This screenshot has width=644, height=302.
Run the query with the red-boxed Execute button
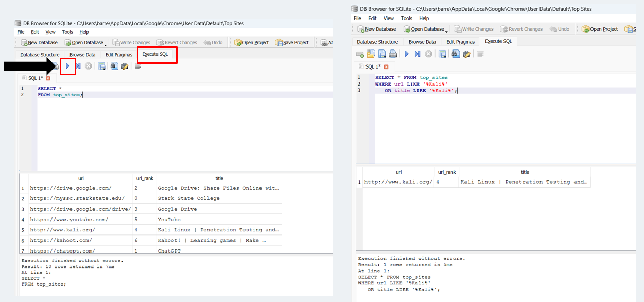tap(67, 66)
